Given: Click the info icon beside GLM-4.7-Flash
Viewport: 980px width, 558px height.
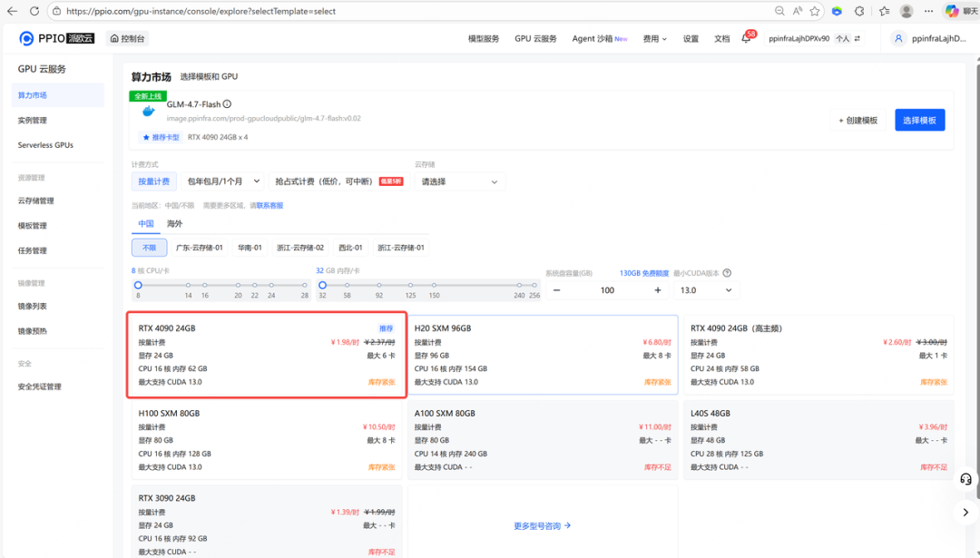Looking at the screenshot, I should point(227,104).
